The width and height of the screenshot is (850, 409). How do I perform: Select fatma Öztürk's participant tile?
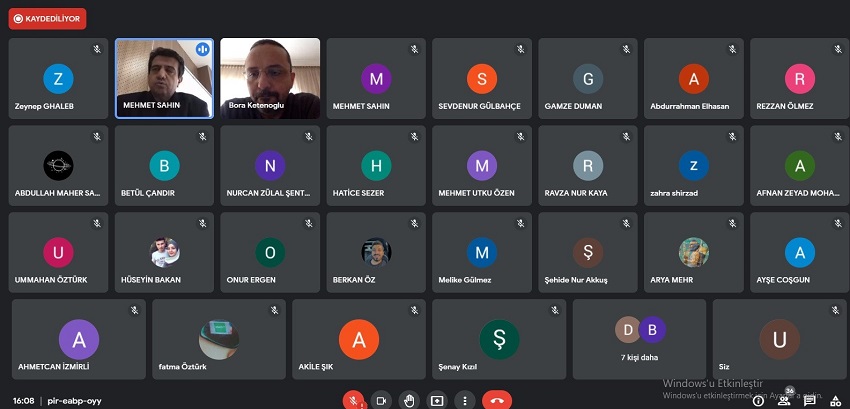click(x=218, y=338)
